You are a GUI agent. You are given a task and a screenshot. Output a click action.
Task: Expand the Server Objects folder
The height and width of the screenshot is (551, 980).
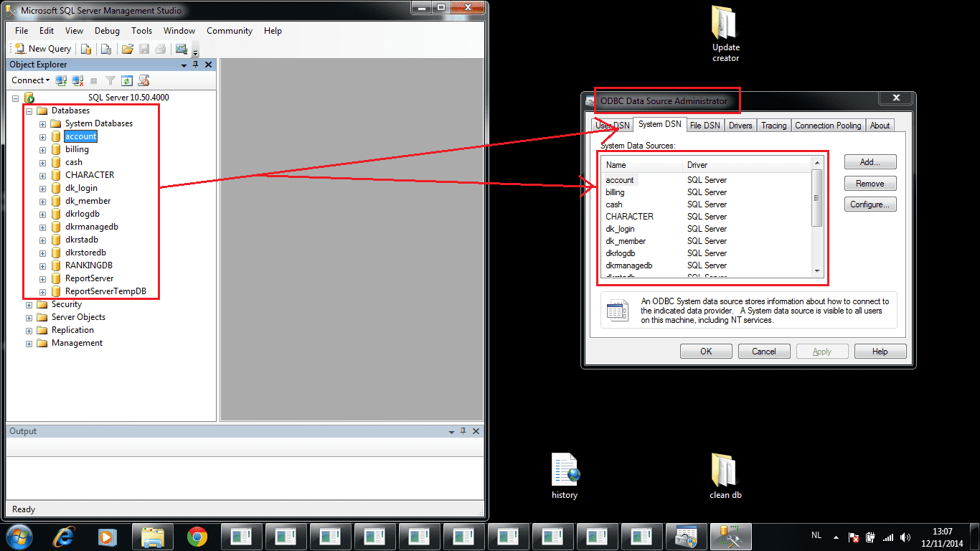pos(29,318)
